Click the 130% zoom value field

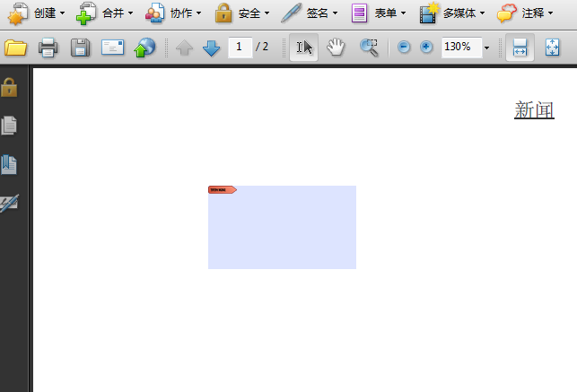(x=461, y=47)
